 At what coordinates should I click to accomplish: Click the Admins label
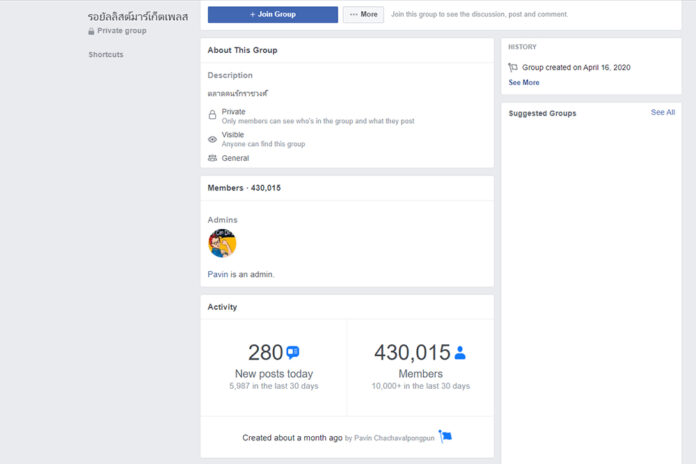click(x=222, y=220)
